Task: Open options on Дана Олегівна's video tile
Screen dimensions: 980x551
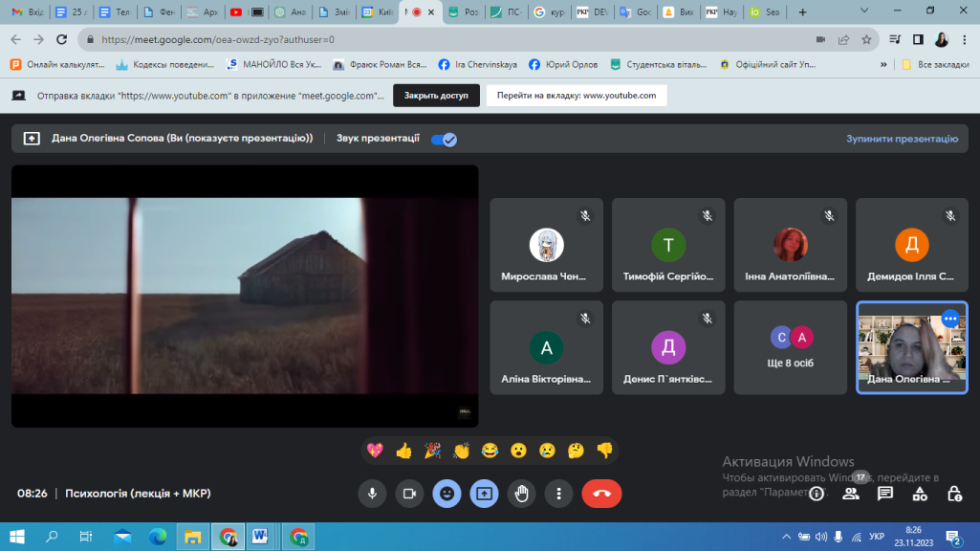Action: coord(949,320)
